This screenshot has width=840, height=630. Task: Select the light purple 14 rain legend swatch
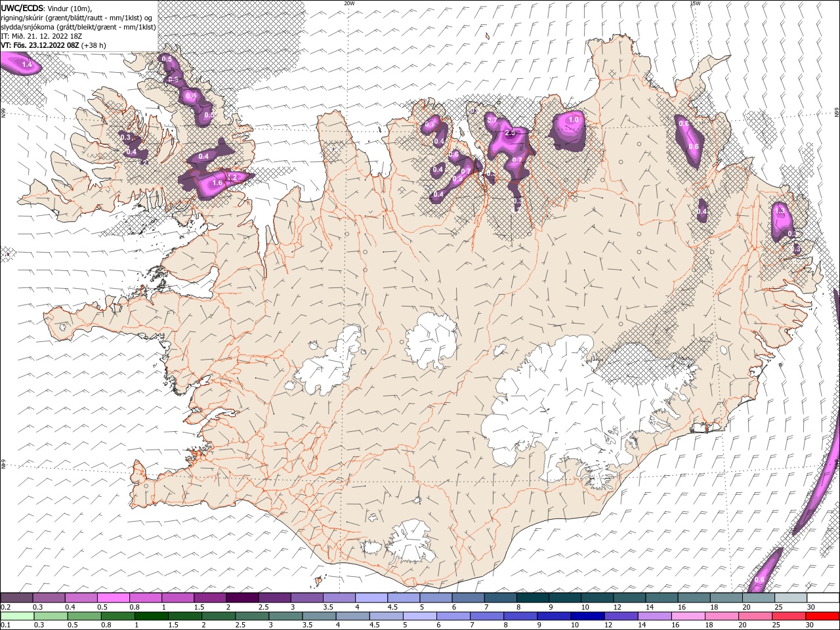[654, 616]
